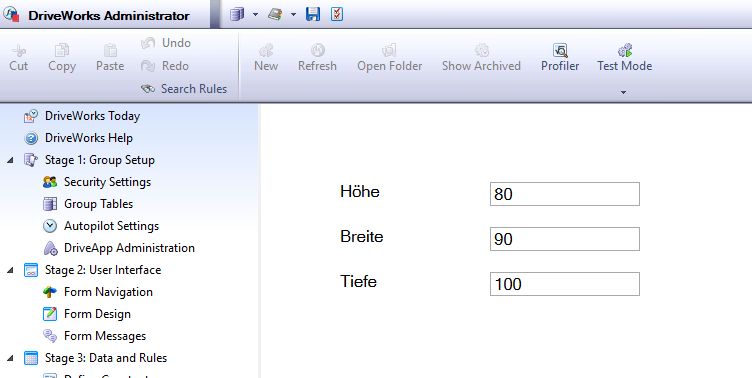Open the Profiler tool

(x=560, y=58)
